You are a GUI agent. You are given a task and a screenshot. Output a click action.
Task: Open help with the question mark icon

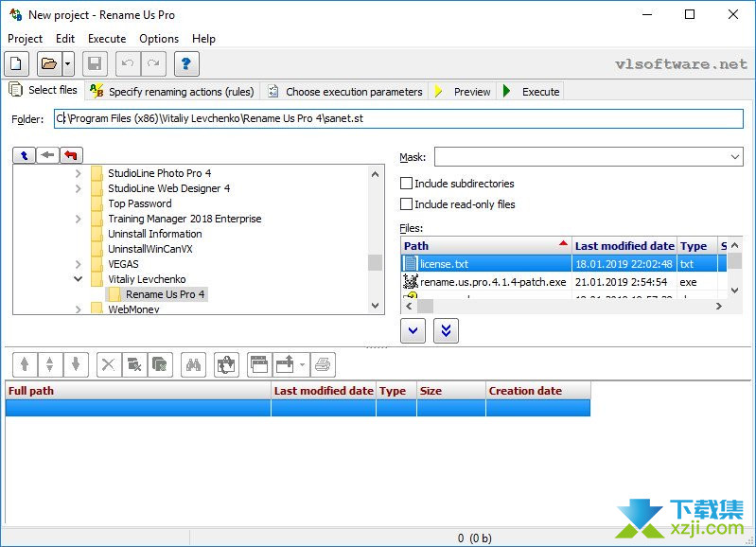coord(186,63)
